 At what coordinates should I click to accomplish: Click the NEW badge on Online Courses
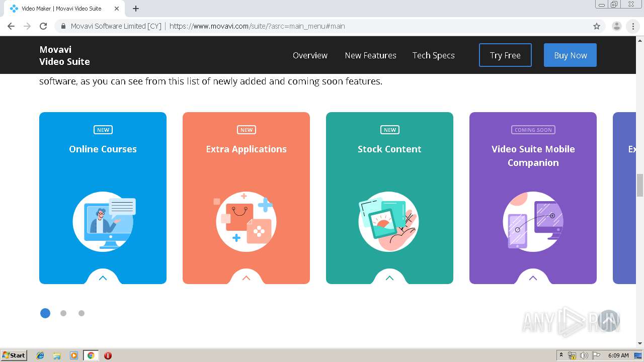point(103,130)
